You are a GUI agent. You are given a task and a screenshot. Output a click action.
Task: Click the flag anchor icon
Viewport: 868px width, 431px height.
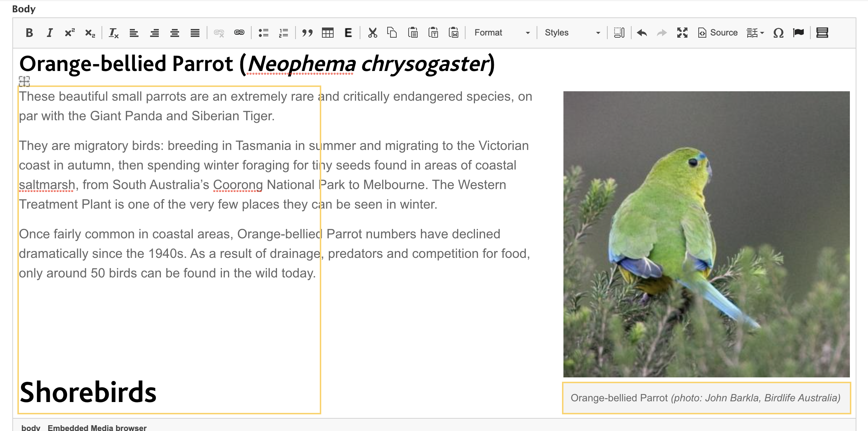798,33
